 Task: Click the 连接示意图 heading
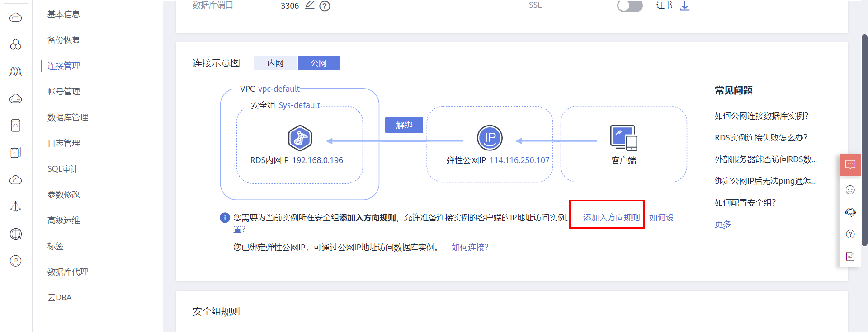216,63
